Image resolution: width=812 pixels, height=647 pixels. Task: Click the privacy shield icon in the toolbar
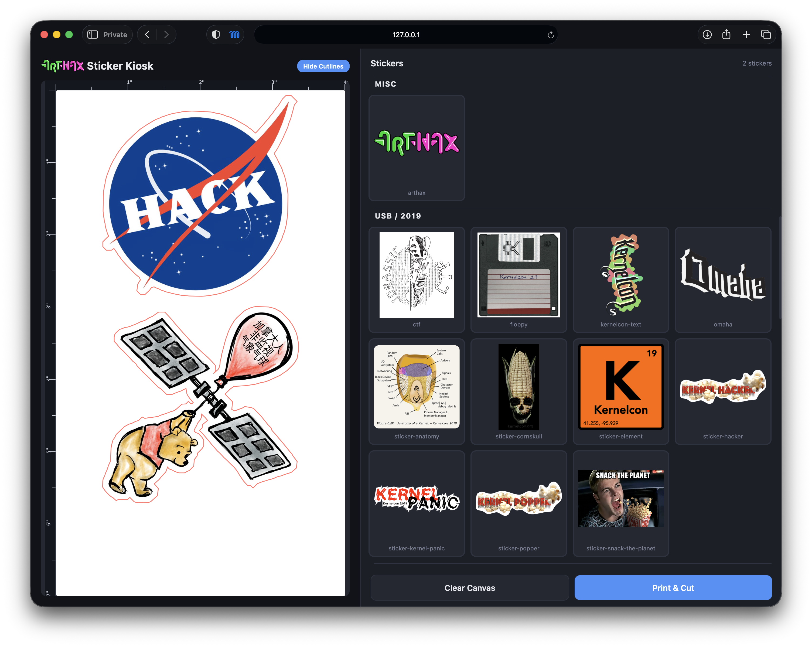(x=216, y=34)
